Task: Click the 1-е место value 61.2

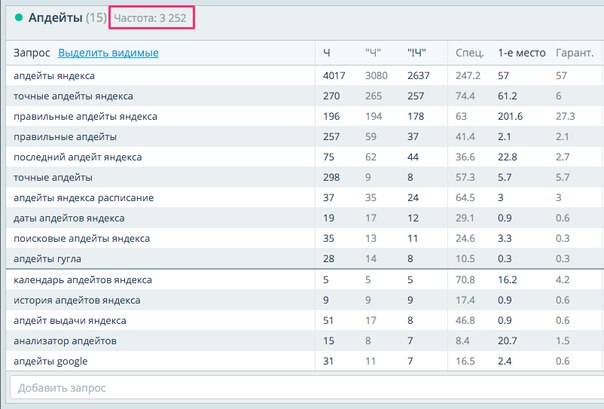Action: (507, 96)
